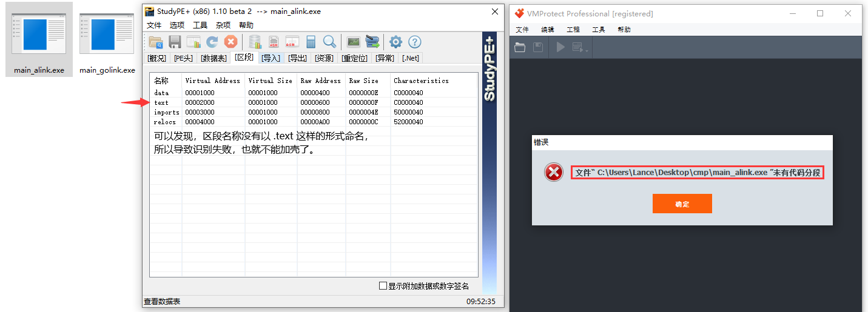The width and height of the screenshot is (868, 312).
Task: Select the data section row
Action: coord(314,93)
